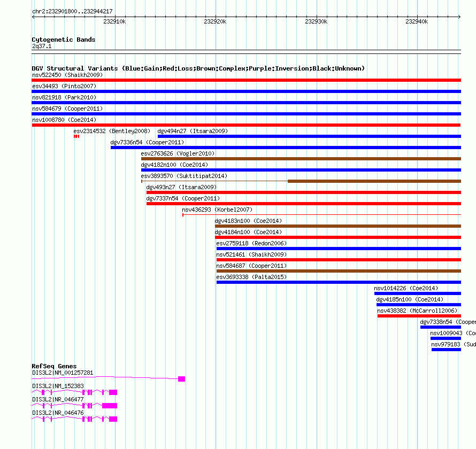Click the small red esv2314532 (Bentley2008) marker
This screenshot has height=449, width=476.
(x=76, y=136)
